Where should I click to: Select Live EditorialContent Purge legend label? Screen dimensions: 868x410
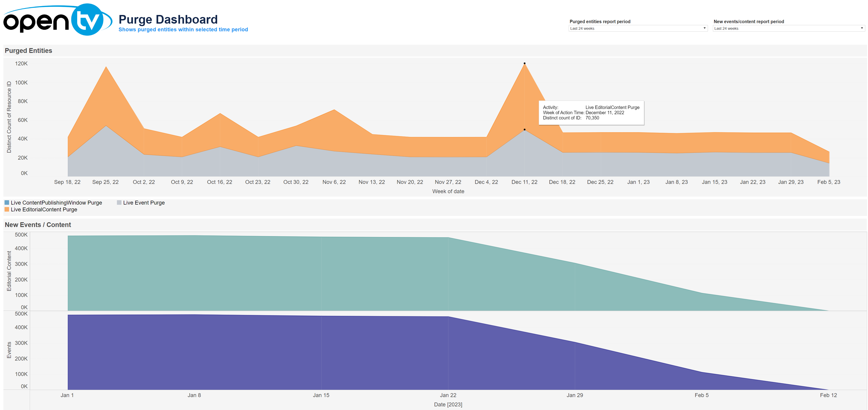pos(44,210)
